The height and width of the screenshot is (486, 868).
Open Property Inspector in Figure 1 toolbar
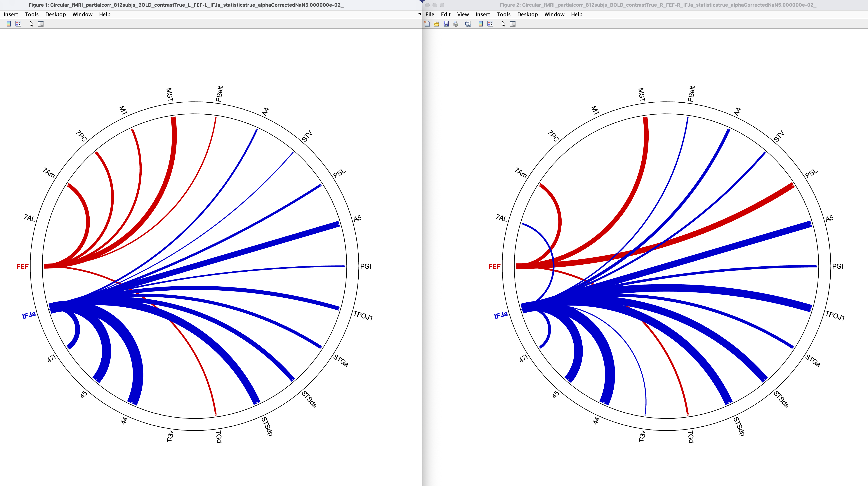[40, 24]
